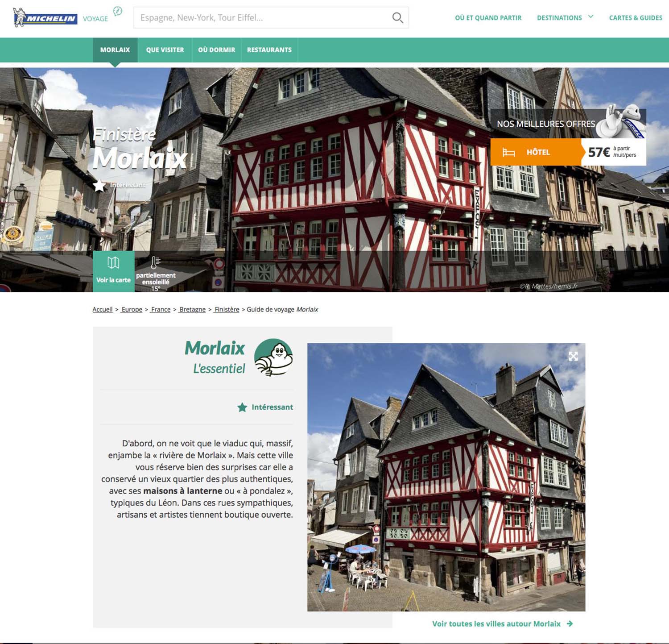Click the Bretagne breadcrumb link

192,309
